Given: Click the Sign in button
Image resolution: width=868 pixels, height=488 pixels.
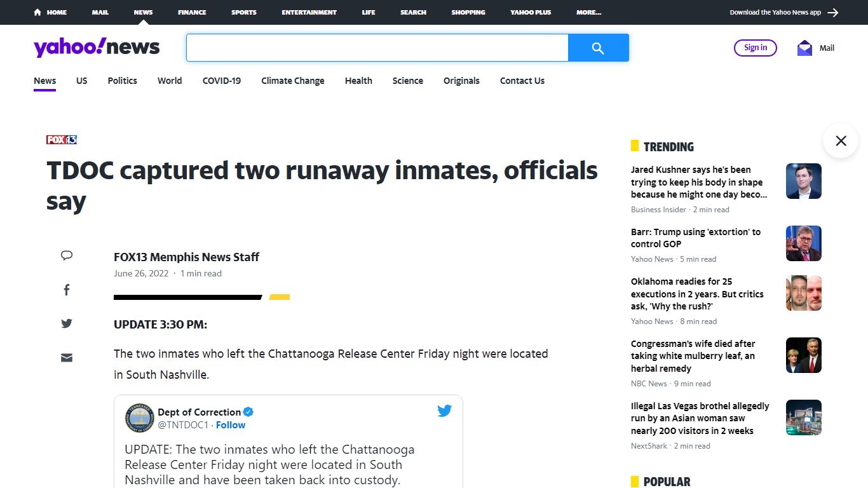Looking at the screenshot, I should coord(756,48).
